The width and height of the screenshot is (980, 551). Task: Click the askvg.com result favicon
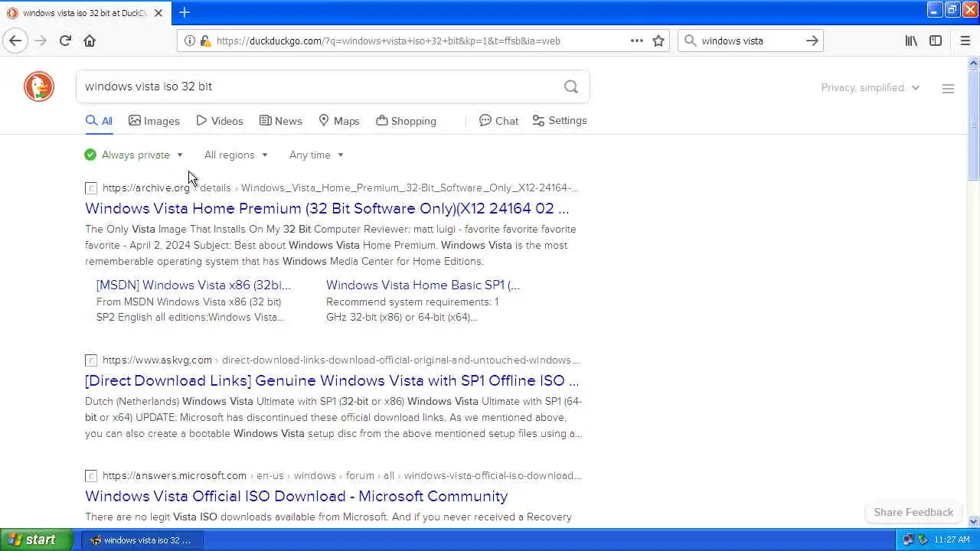pyautogui.click(x=91, y=360)
